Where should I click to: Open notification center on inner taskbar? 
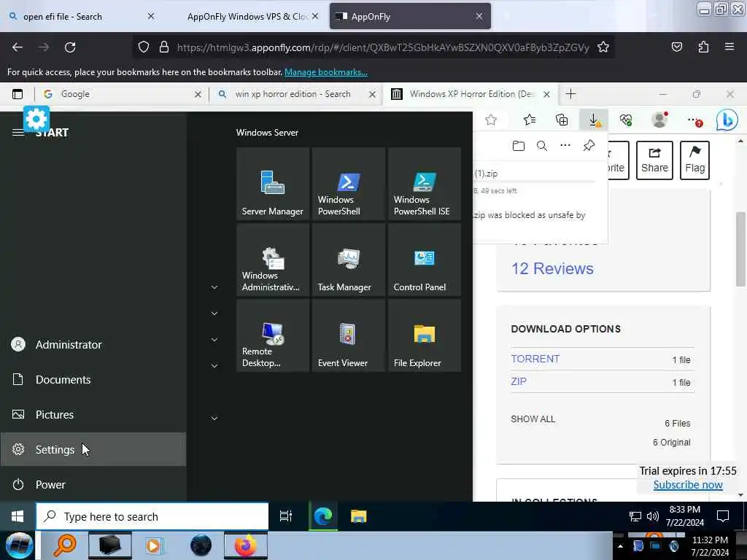tap(723, 516)
